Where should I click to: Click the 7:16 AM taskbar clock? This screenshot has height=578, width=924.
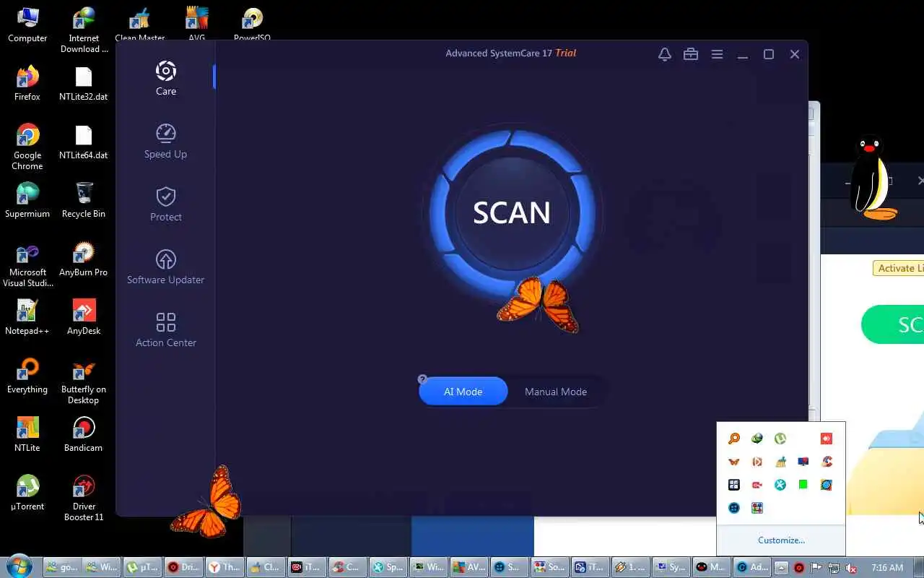click(887, 568)
